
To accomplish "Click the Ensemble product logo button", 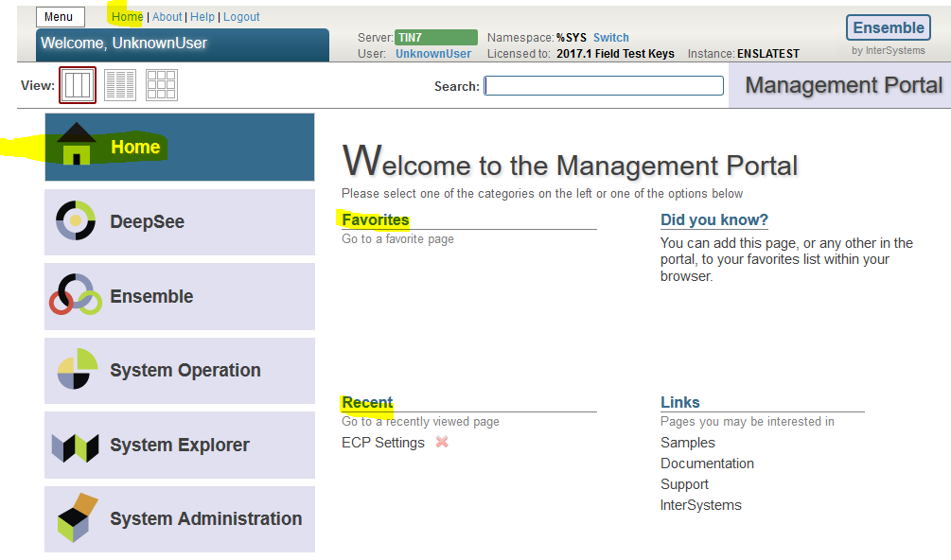I will tap(889, 27).
